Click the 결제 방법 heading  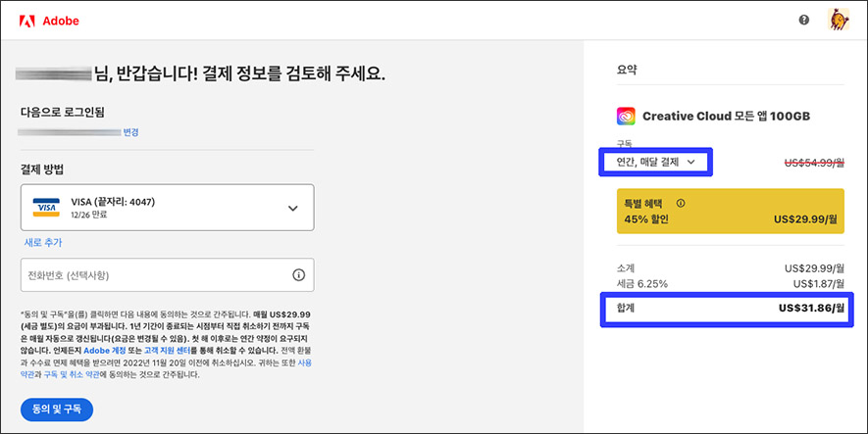coord(42,169)
